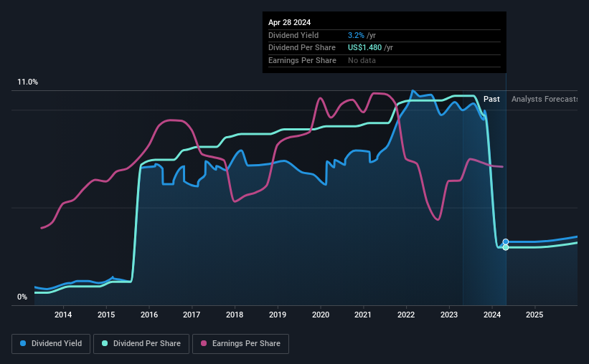Click the 2023 x-axis label
The image size is (589, 364).
pos(449,315)
